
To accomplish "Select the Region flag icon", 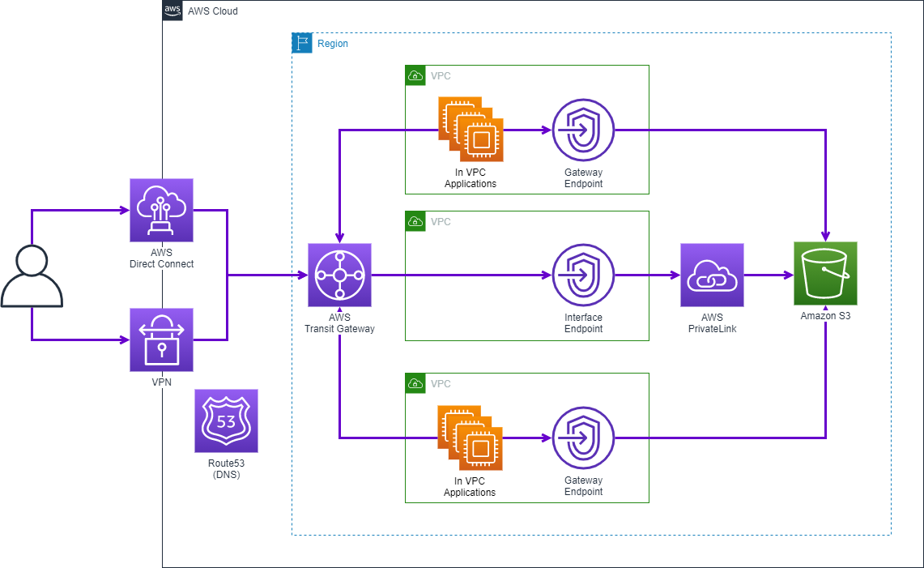I will tap(300, 43).
